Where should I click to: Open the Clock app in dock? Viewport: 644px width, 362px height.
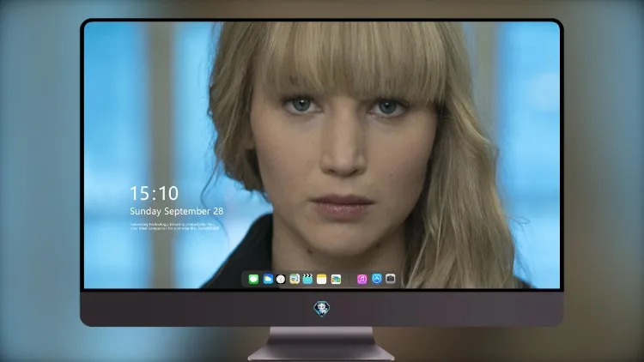[x=281, y=279]
